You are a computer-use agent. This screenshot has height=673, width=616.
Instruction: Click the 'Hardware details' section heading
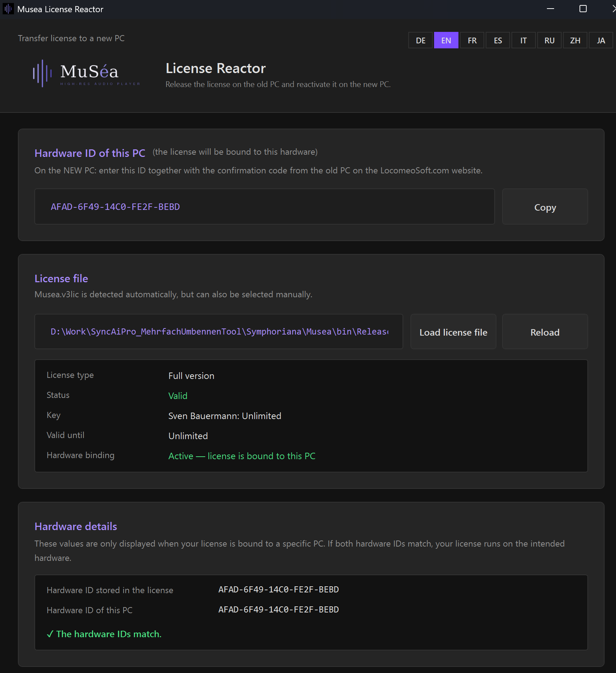(76, 526)
